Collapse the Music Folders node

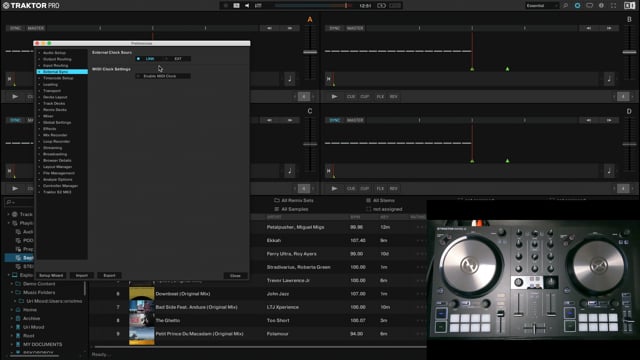coord(12,292)
